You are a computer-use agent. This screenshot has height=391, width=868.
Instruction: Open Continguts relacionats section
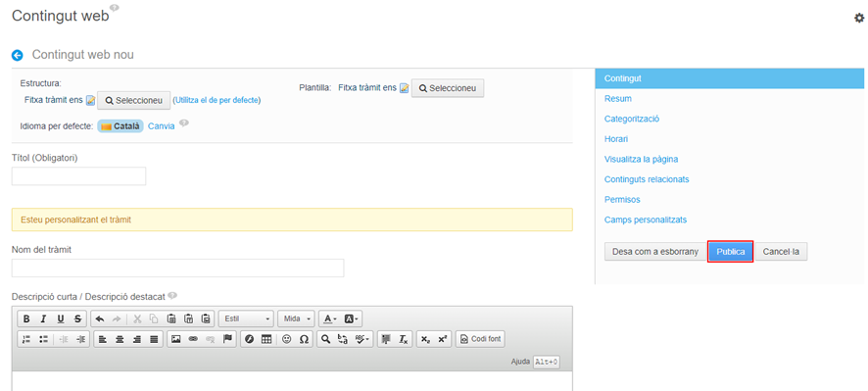click(x=647, y=179)
